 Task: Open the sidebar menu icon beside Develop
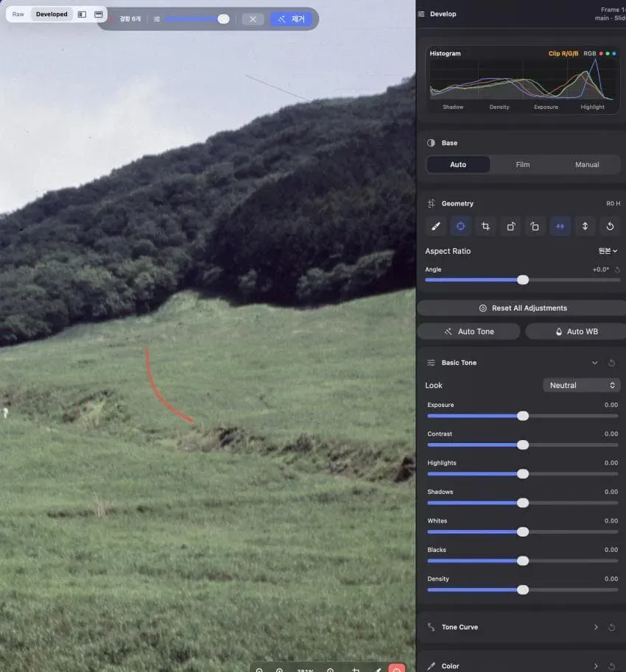[x=421, y=14]
